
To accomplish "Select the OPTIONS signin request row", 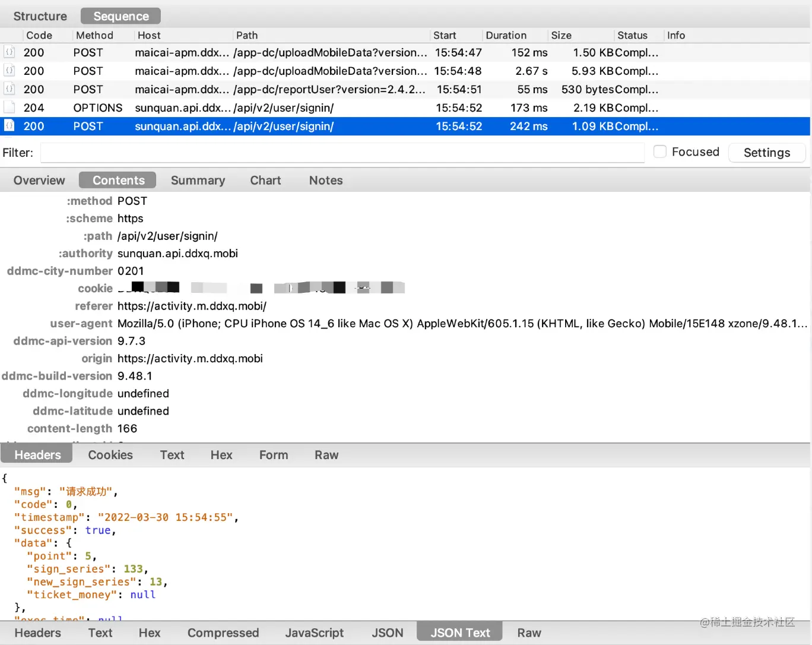I will point(405,107).
